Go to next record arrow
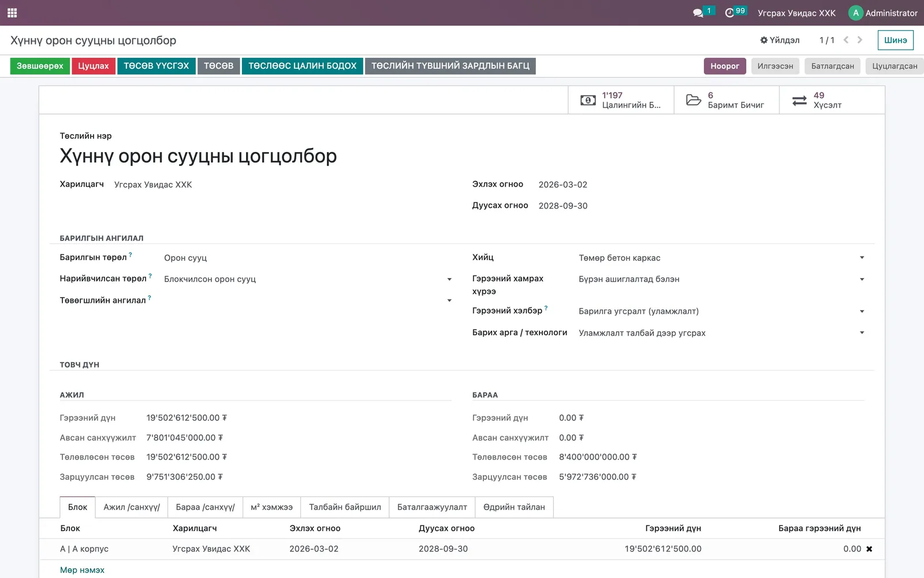This screenshot has height=578, width=924. click(x=860, y=40)
